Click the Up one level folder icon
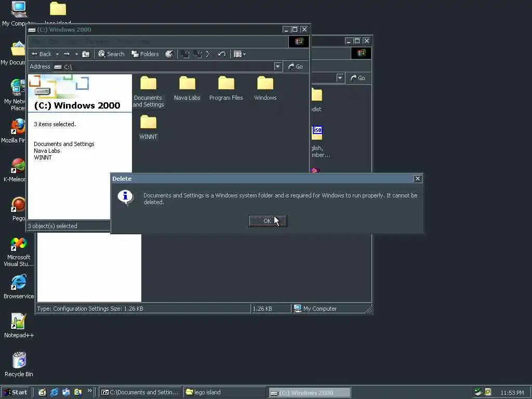 86,54
